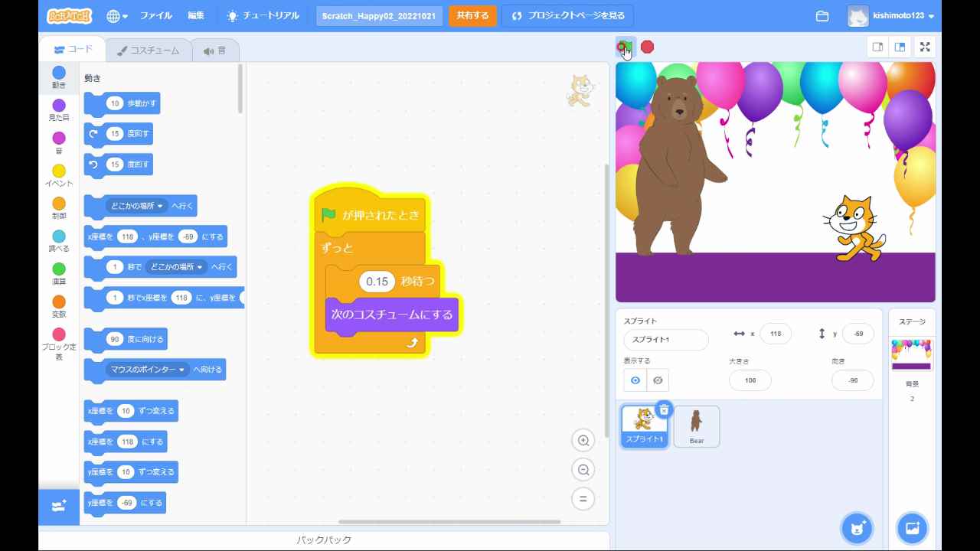Edit sprite y position -69 field
Image resolution: width=980 pixels, height=551 pixels.
(x=858, y=334)
